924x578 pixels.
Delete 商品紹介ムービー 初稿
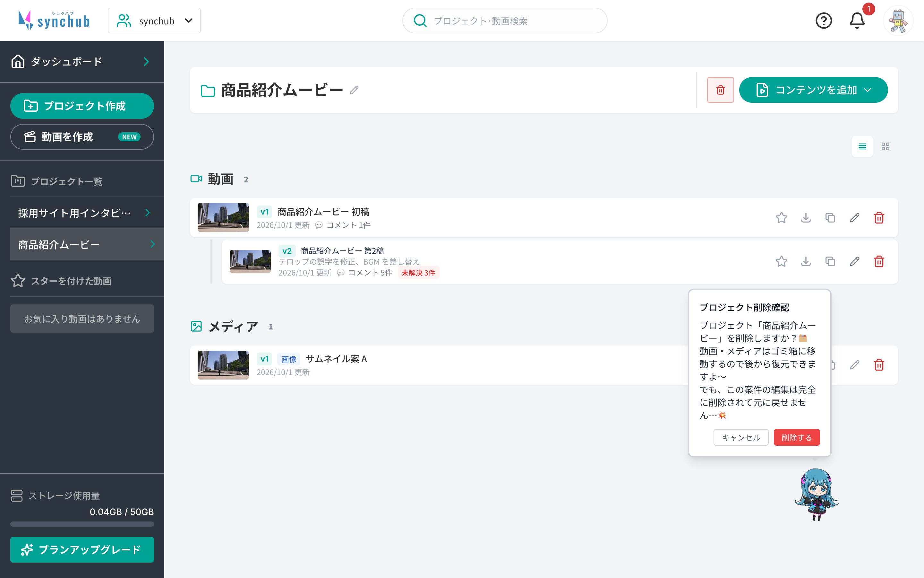point(879,218)
